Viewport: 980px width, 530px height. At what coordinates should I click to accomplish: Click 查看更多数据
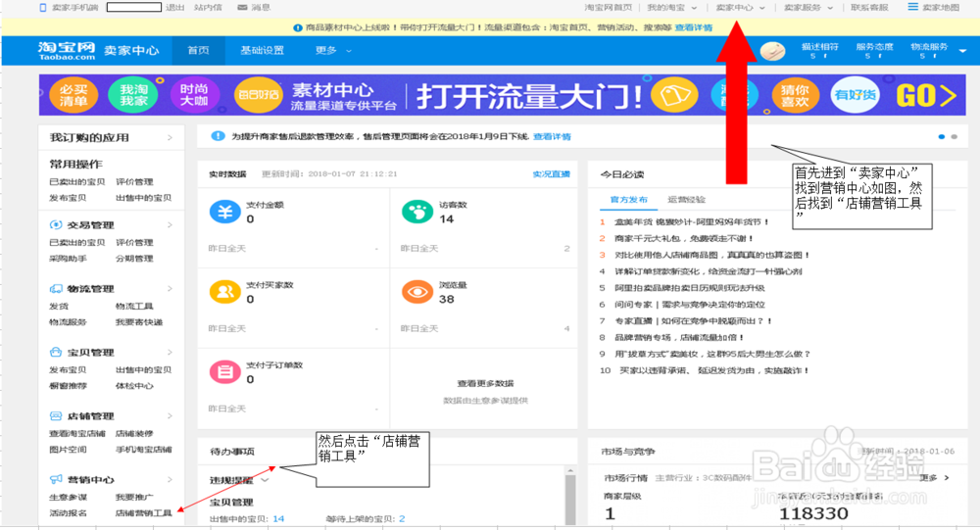[x=485, y=383]
